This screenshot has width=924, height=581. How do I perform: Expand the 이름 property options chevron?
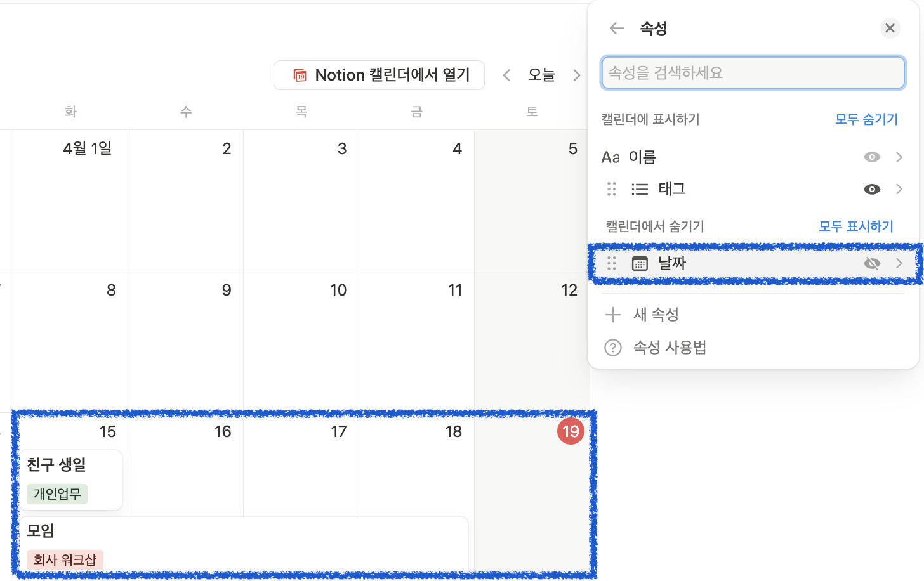pyautogui.click(x=899, y=157)
